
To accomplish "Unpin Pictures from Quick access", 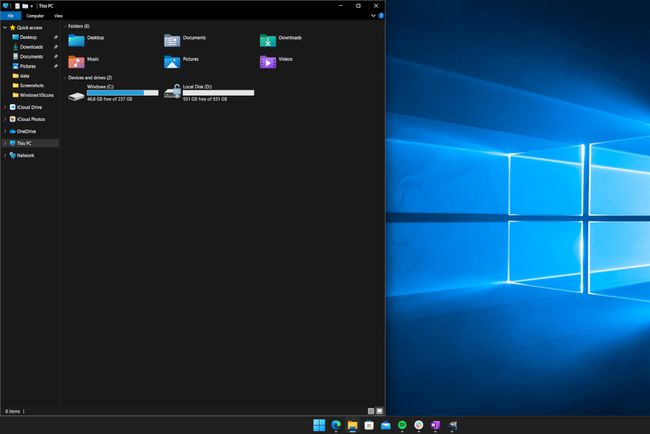I will tap(56, 66).
